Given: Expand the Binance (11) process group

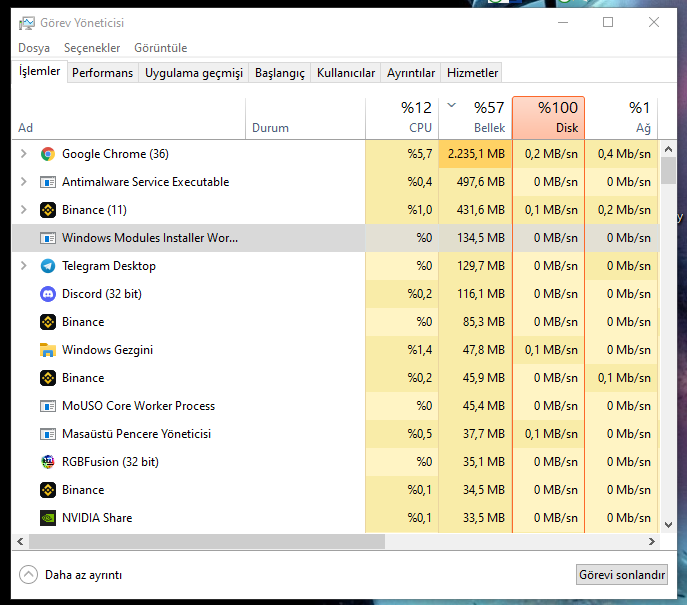Looking at the screenshot, I should click(x=24, y=210).
